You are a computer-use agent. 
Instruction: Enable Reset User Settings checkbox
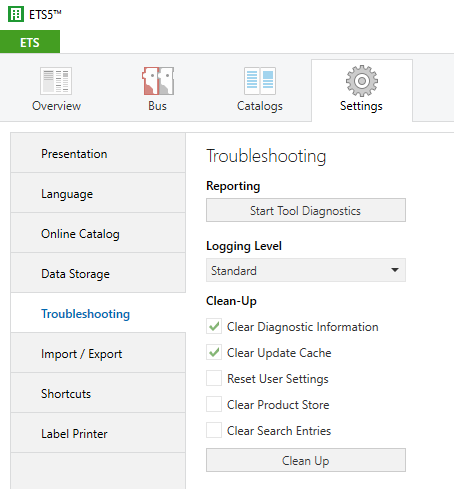pyautogui.click(x=214, y=378)
